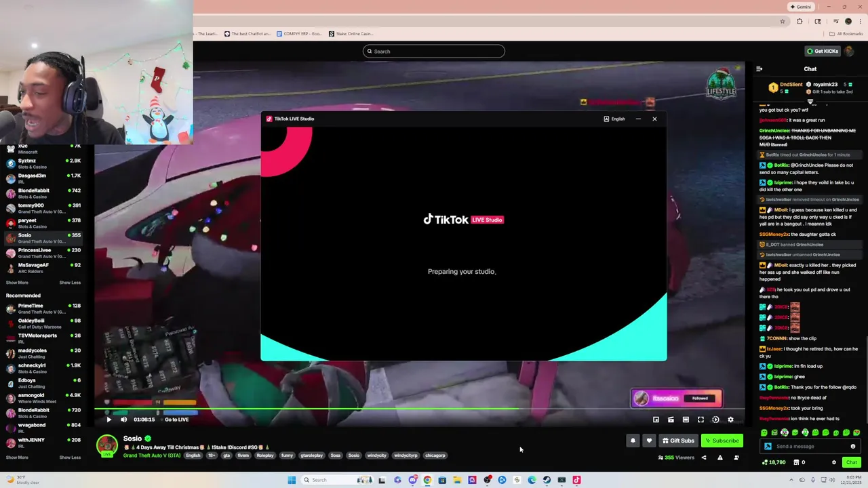The width and height of the screenshot is (868, 488).
Task: Open Steam from the taskbar
Action: (x=547, y=480)
